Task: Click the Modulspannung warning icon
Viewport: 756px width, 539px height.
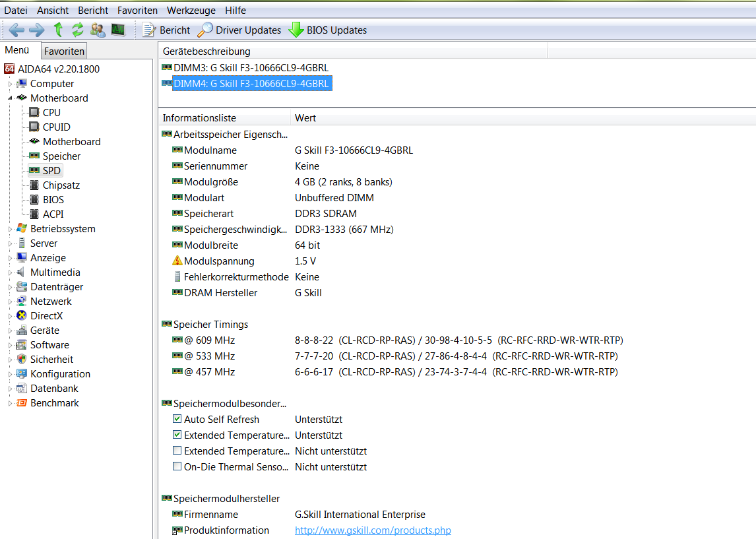Action: click(177, 261)
